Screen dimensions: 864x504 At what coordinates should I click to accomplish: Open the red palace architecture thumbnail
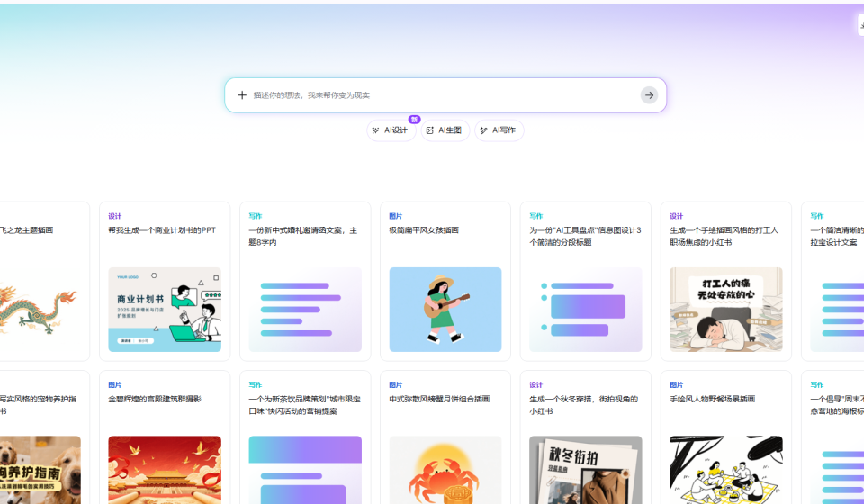(x=165, y=470)
